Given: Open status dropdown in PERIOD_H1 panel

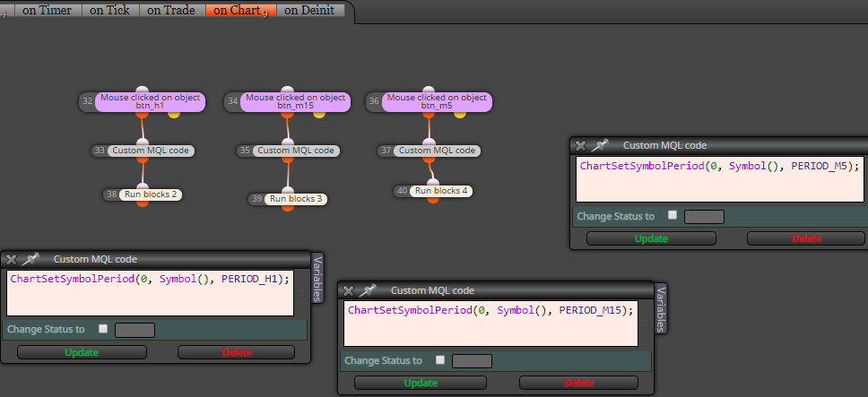Looking at the screenshot, I should point(135,331).
